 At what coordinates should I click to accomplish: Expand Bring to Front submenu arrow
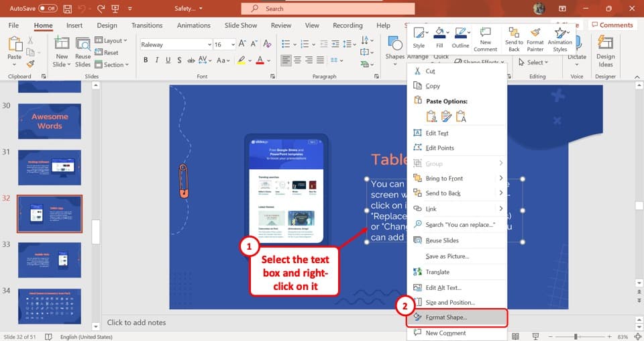tap(500, 178)
